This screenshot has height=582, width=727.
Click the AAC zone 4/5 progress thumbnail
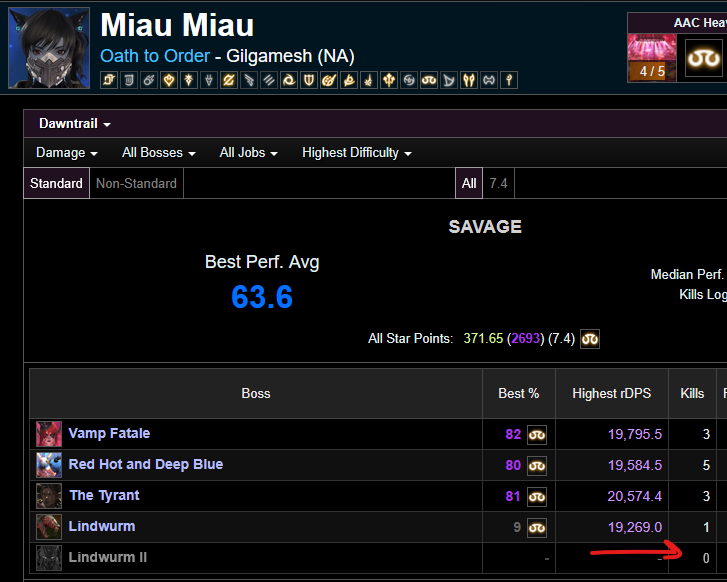652,58
